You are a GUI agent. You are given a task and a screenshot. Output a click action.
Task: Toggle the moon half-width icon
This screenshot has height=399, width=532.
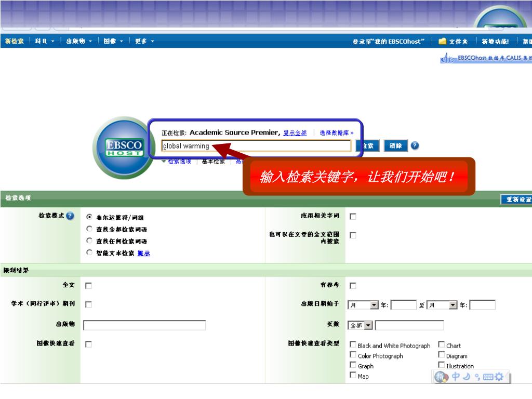point(467,376)
